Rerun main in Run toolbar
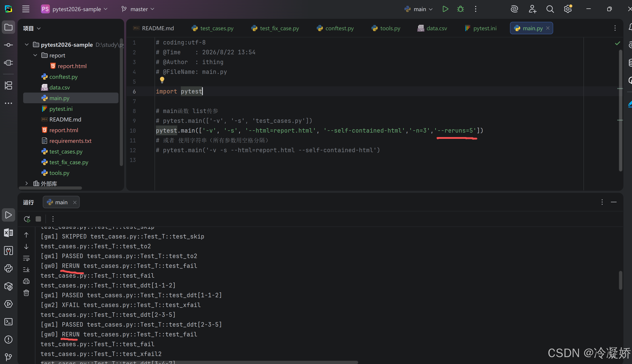Screen dimensions: 632x364 (x=27, y=219)
